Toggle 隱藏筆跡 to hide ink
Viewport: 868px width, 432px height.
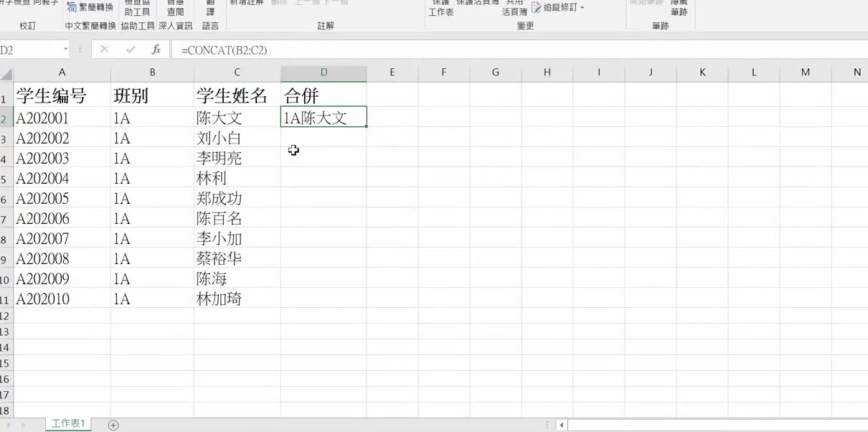(679, 8)
